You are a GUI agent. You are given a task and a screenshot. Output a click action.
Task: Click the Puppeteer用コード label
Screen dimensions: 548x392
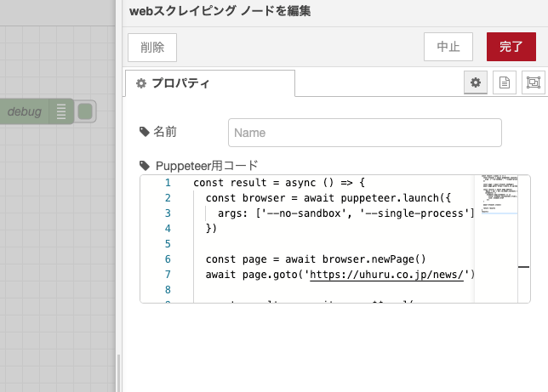[207, 166]
